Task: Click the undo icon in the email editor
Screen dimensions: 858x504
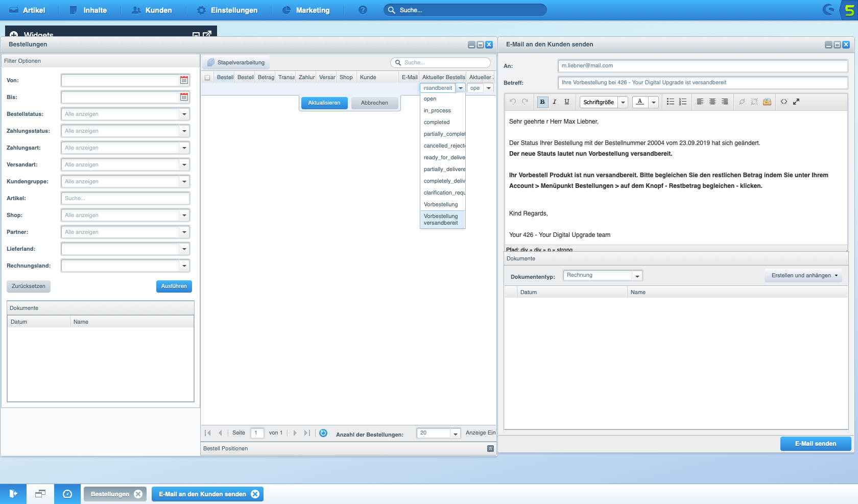Action: coord(513,102)
